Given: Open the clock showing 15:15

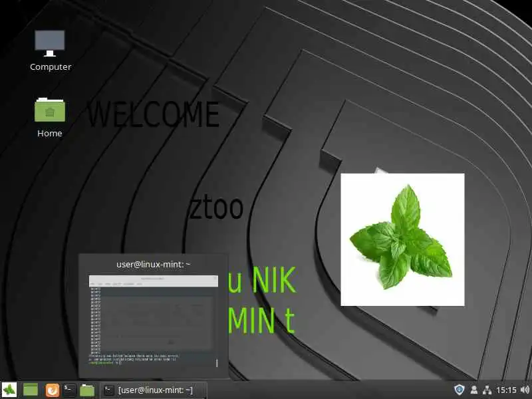Looking at the screenshot, I should click(506, 390).
